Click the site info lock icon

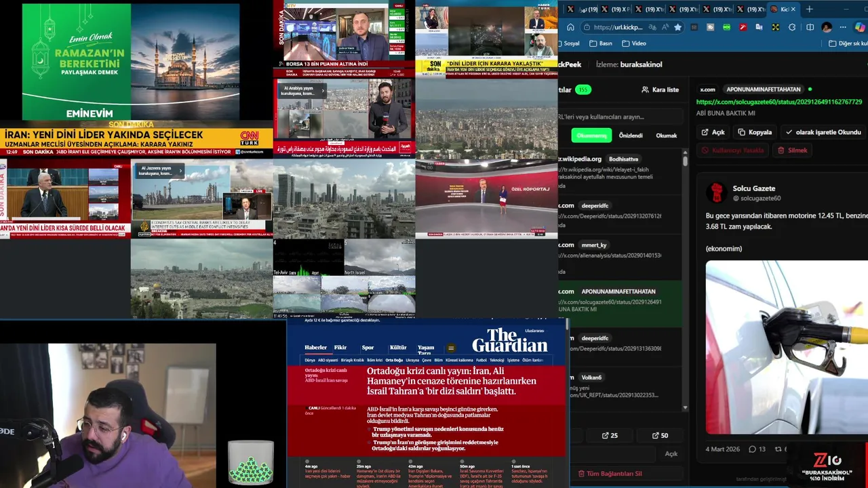(x=587, y=27)
